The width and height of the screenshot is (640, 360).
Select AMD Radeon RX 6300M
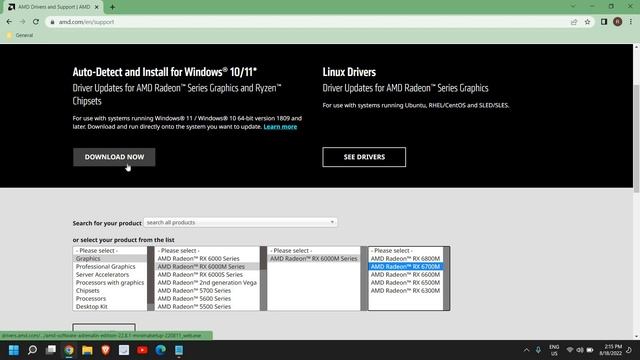click(405, 291)
